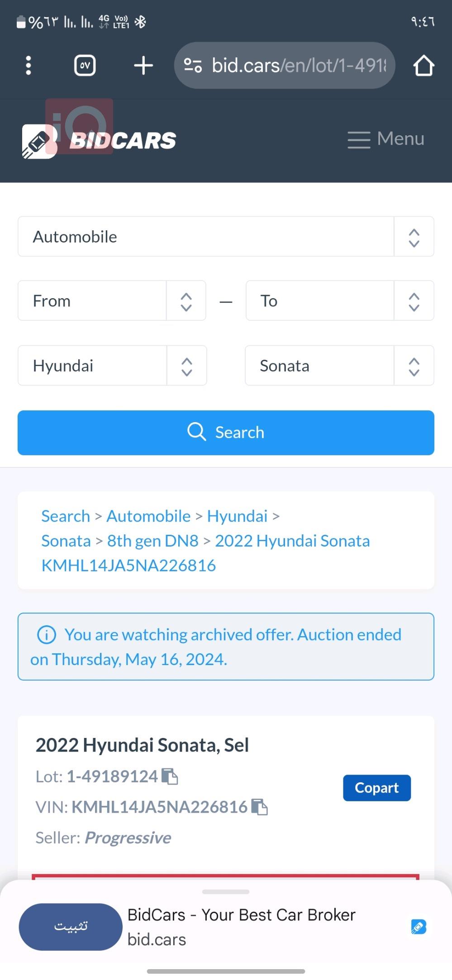Change the Sonata model dropdown

pyautogui.click(x=339, y=366)
